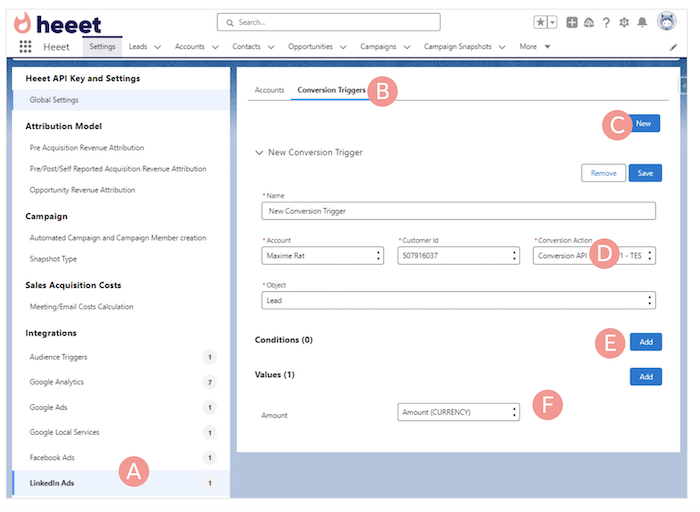The width and height of the screenshot is (700, 512).
Task: Open the Contacts nav tab
Action: click(246, 46)
